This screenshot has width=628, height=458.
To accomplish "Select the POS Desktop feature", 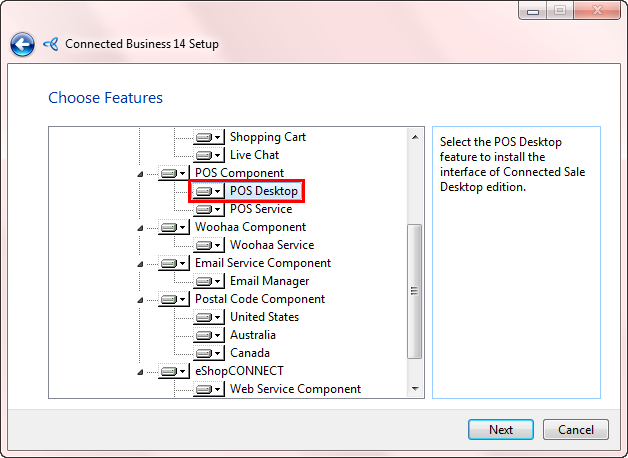I will 264,191.
